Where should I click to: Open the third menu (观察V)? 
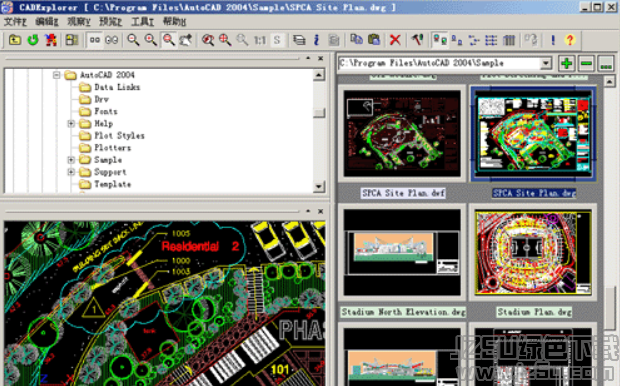tap(79, 21)
